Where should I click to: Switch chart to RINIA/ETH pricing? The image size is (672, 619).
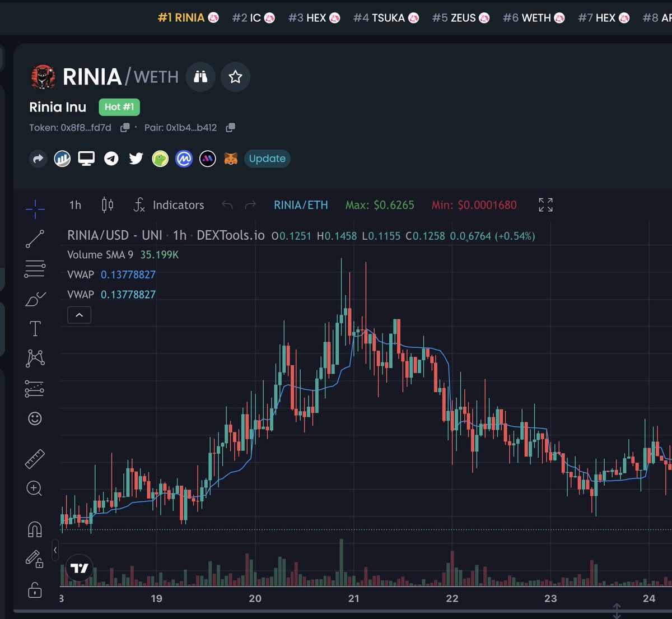[x=301, y=205]
